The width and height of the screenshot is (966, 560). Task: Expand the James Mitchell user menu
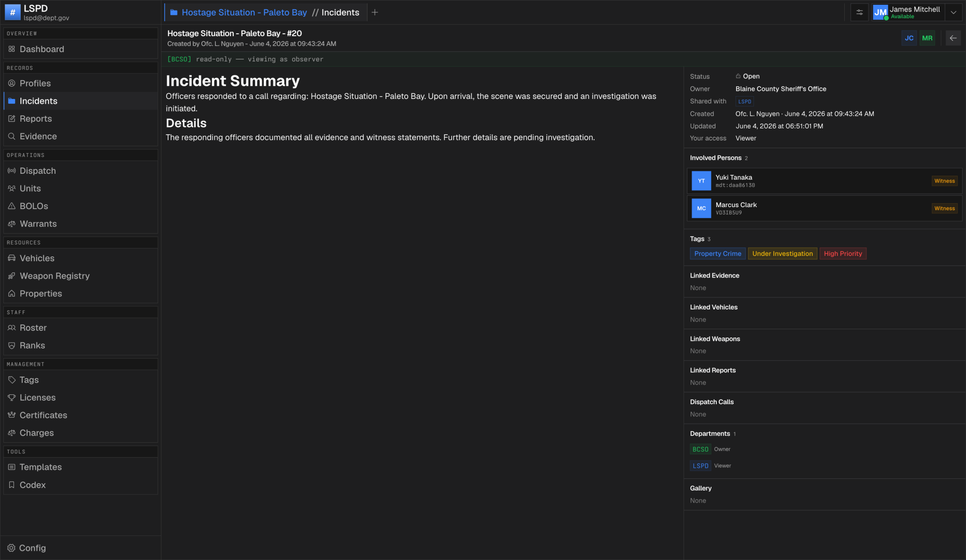pos(953,13)
